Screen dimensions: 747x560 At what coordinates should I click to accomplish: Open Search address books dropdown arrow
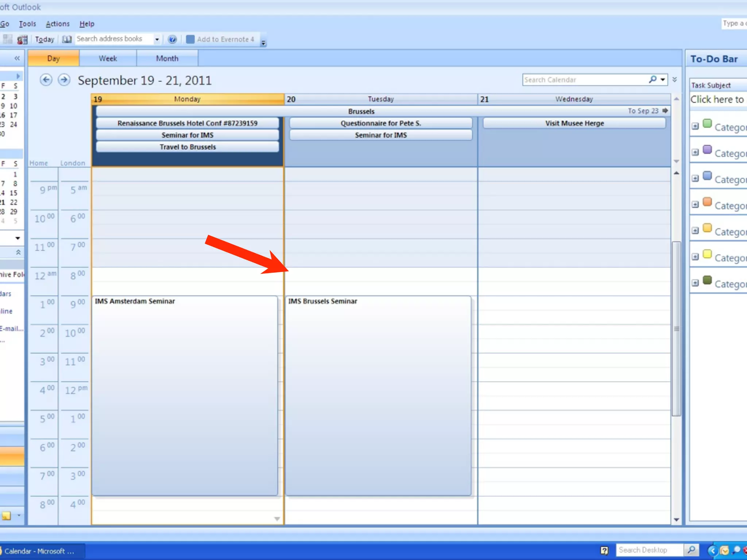157,39
